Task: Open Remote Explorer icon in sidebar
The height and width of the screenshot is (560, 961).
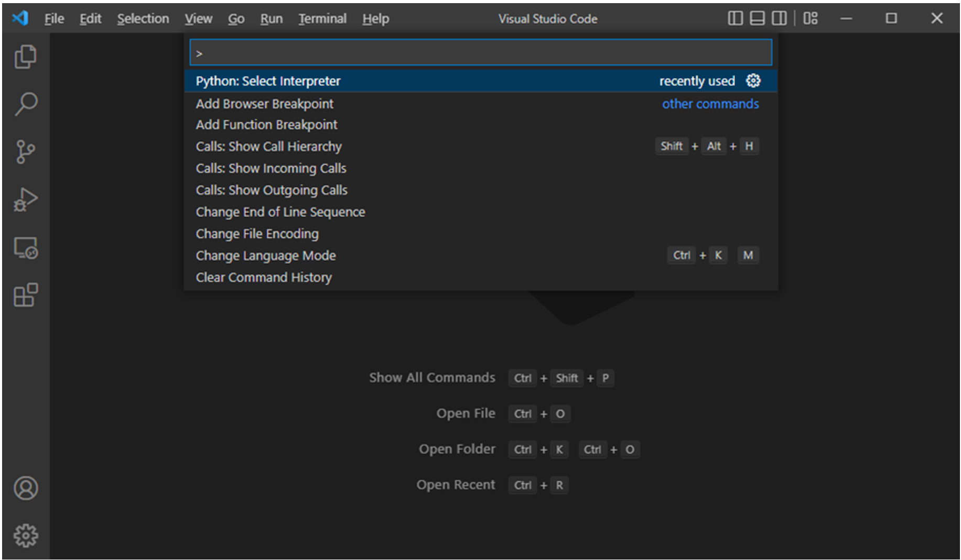Action: pos(25,248)
